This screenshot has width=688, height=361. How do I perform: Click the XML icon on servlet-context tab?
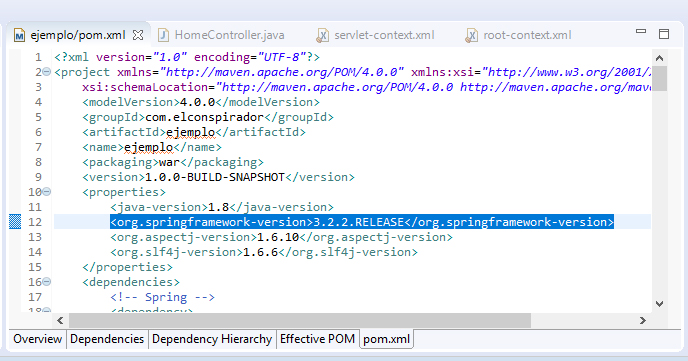click(322, 36)
